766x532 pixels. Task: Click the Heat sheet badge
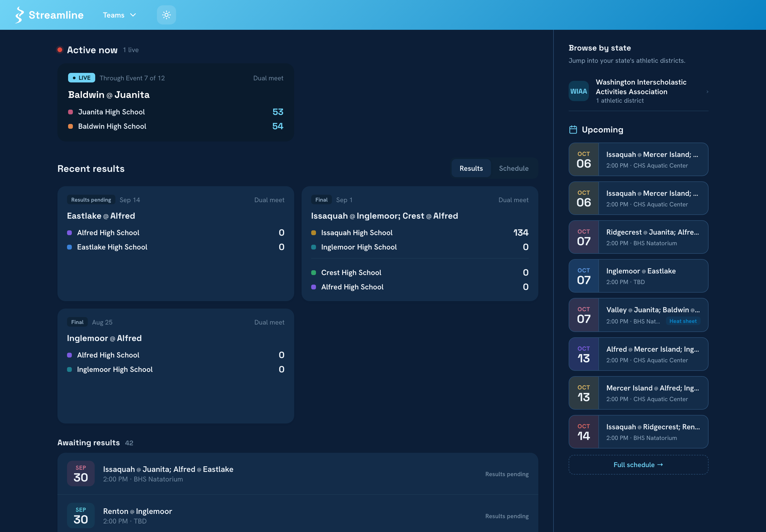(683, 321)
